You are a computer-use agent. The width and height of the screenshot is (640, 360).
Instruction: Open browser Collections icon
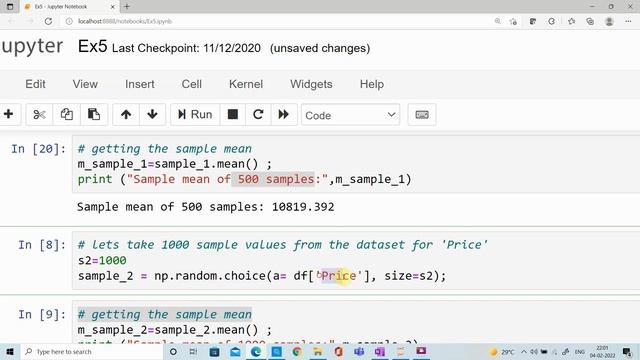590,21
